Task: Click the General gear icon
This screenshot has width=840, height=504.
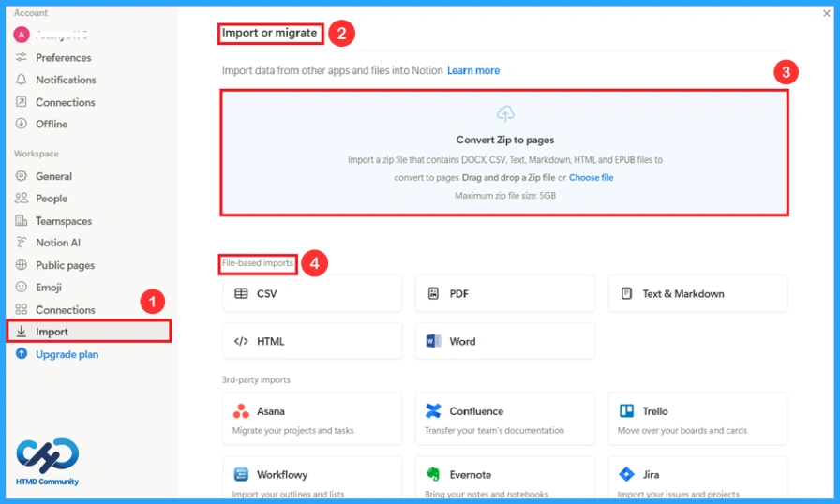Action: pyautogui.click(x=21, y=176)
